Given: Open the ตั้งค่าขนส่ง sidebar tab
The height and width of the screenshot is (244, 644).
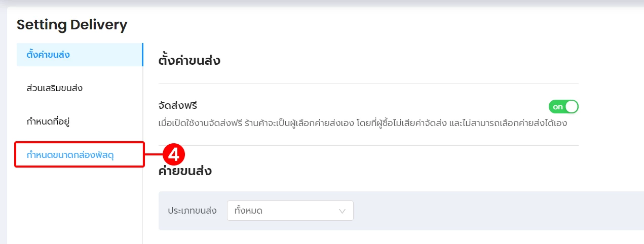Looking at the screenshot, I should coord(80,55).
